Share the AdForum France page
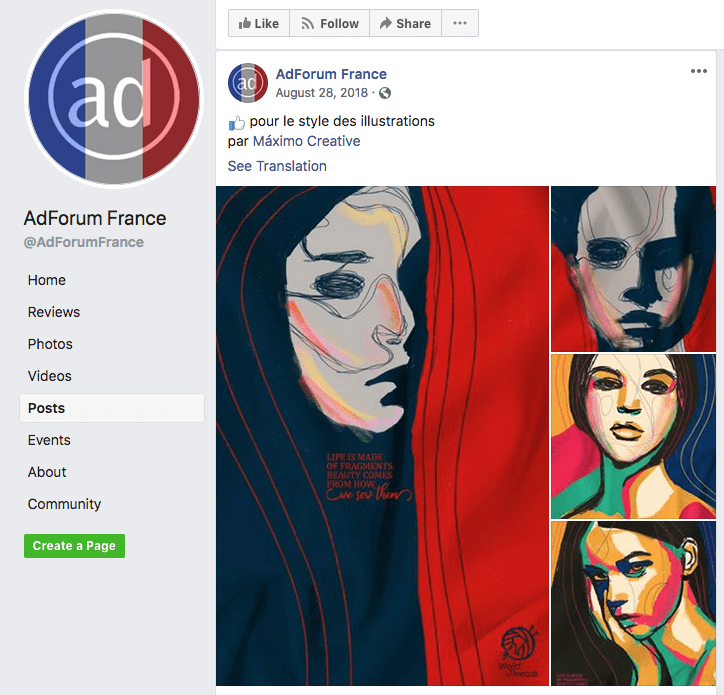This screenshot has width=724, height=695. pos(405,23)
